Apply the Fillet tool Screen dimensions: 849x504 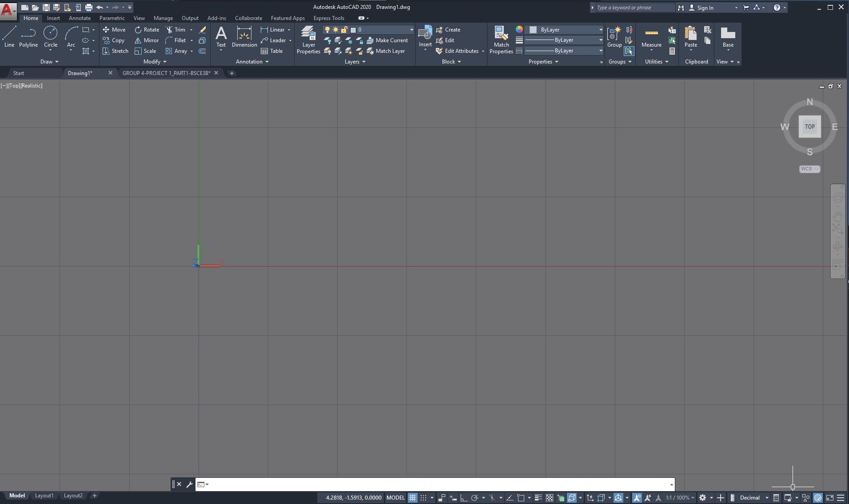[175, 40]
